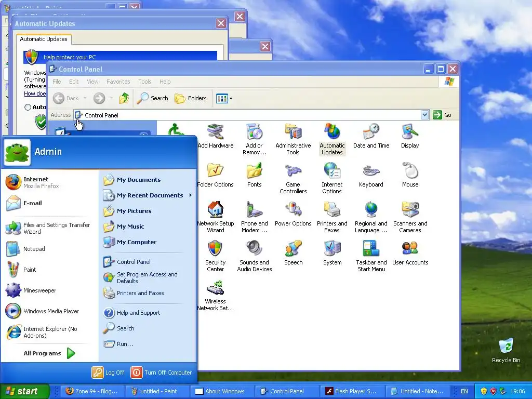532x399 pixels.
Task: Open Automatic Updates icon in Control Panel
Action: pos(332,139)
